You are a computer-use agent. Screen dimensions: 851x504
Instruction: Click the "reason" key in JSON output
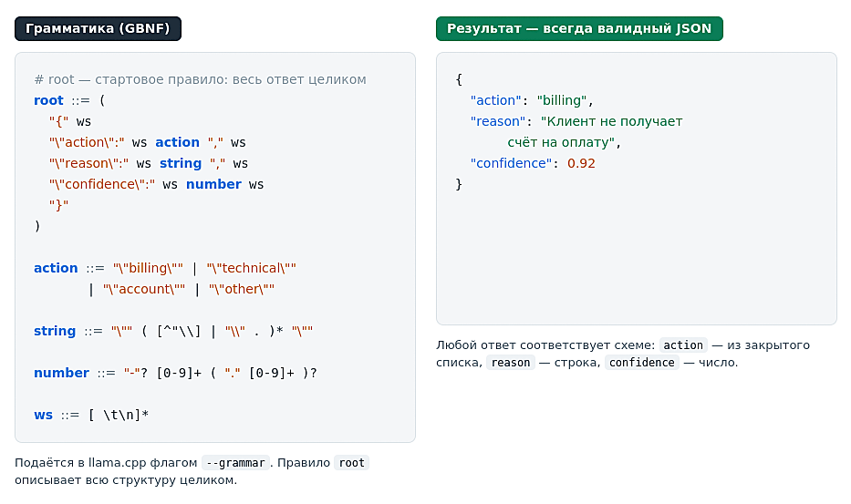pyautogui.click(x=498, y=121)
